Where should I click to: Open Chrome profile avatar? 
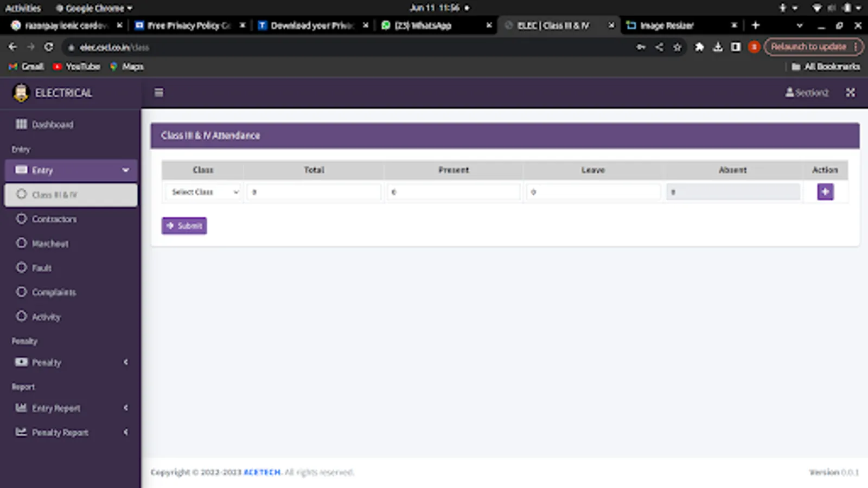(x=754, y=47)
